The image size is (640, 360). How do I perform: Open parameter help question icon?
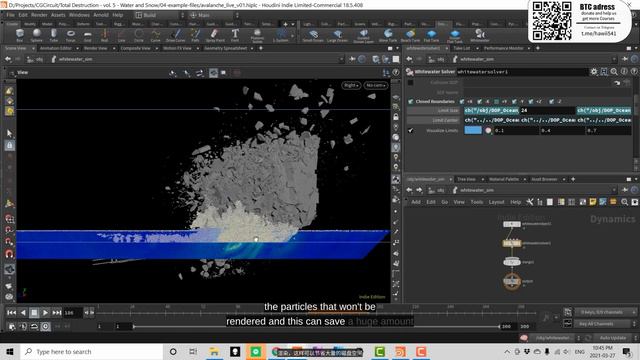tap(634, 71)
